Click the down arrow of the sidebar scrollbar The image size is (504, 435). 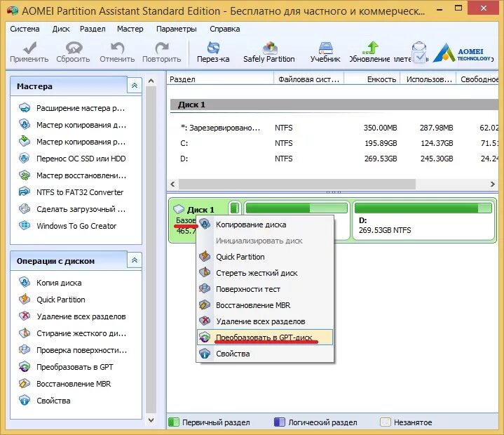[x=151, y=420]
